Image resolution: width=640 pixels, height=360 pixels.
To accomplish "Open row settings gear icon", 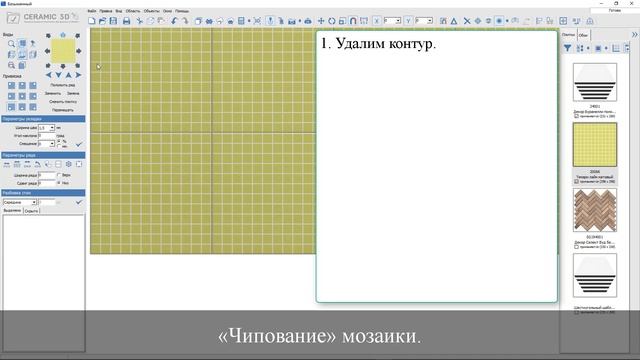I will [69, 164].
